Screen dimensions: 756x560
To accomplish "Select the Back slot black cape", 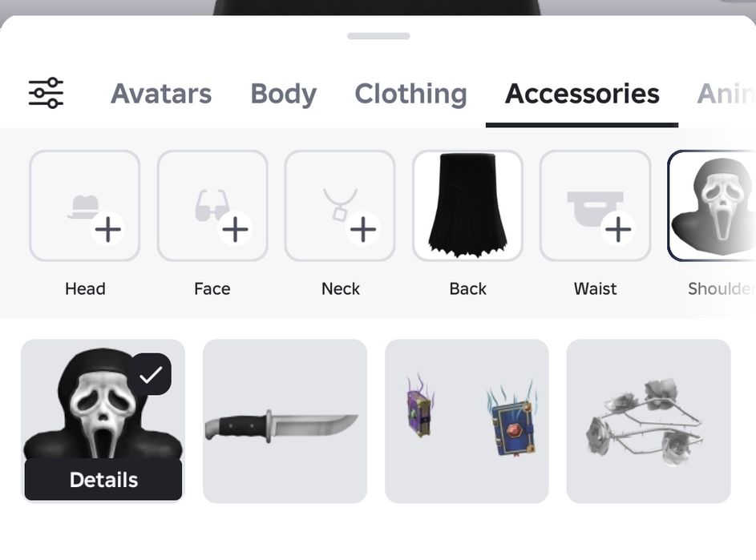I will click(467, 206).
